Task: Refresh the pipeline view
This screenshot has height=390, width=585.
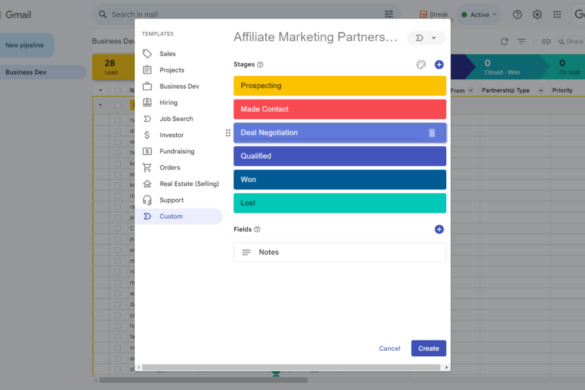Action: coord(504,41)
